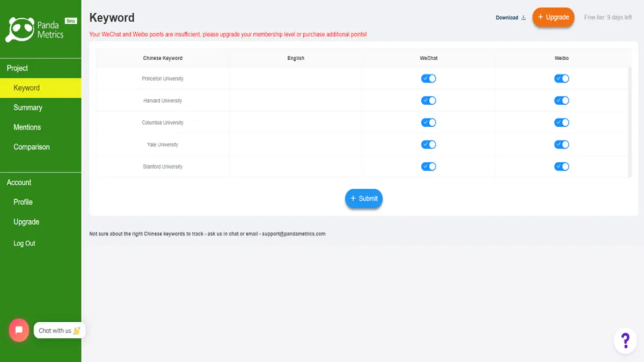Toggle WeChat switch for Harvard University
Viewport: 644px width, 362px height.
click(x=428, y=100)
